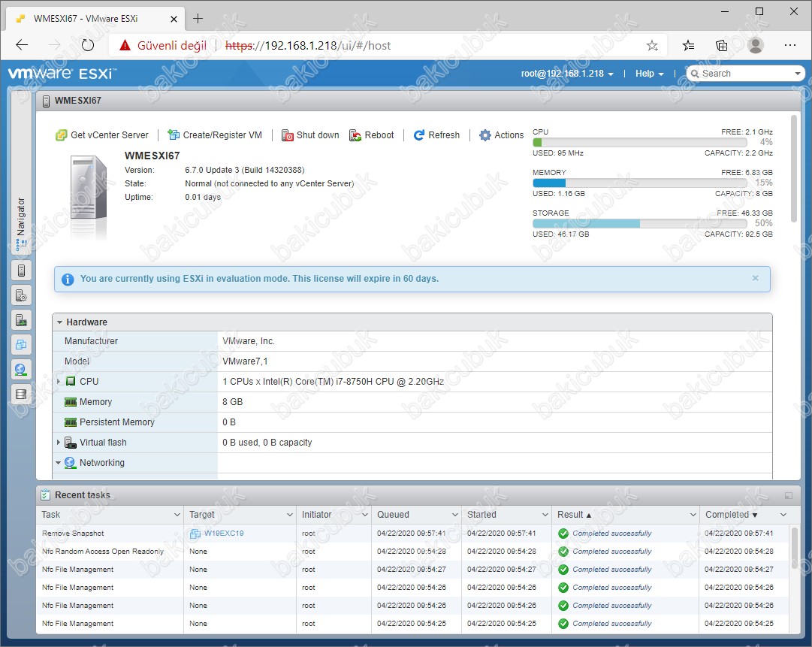Open the Virtual Machines navigator icon
Screen dimensions: 812x647
(21, 344)
